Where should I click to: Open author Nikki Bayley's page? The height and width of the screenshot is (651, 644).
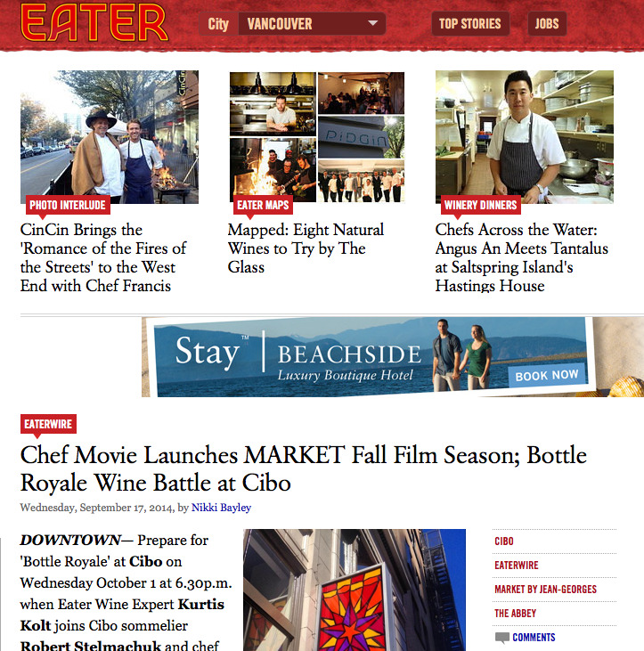221,508
